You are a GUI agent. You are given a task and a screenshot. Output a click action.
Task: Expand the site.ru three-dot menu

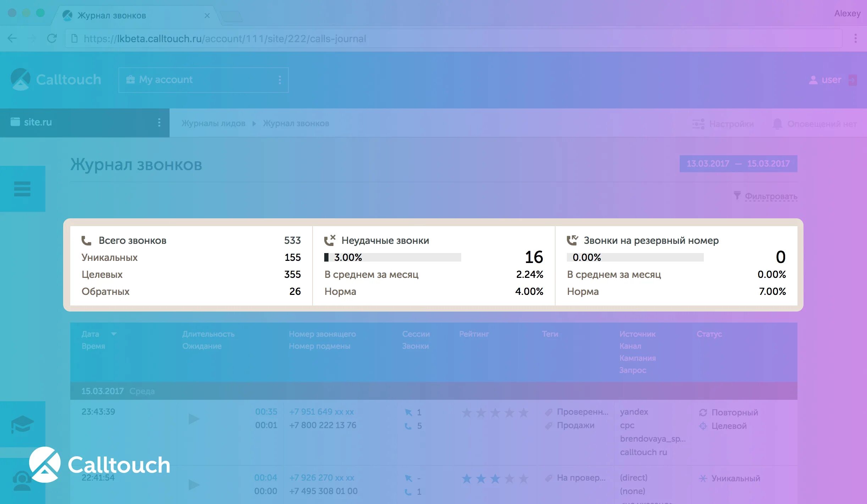(x=159, y=123)
